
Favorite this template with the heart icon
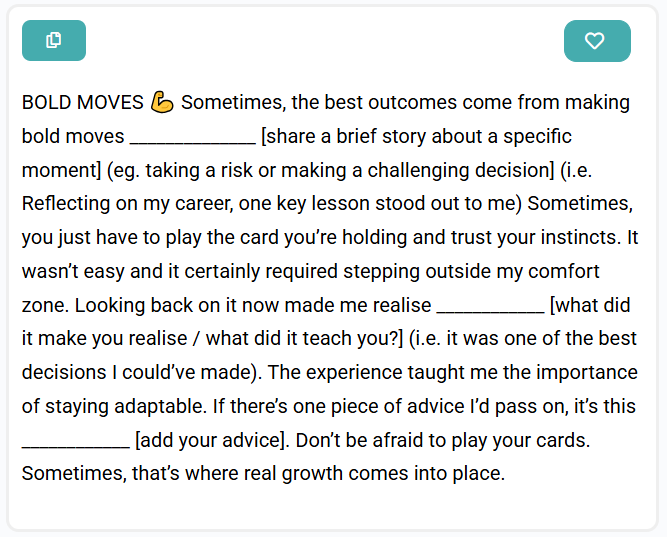pos(597,41)
